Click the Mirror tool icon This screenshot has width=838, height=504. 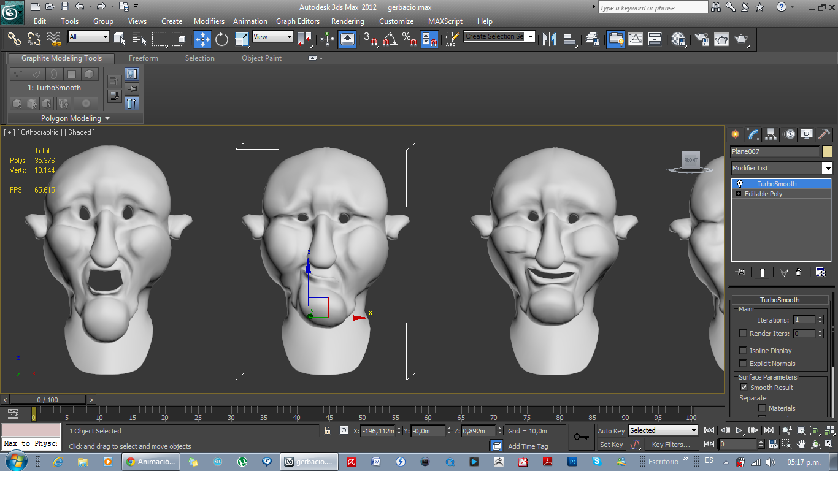pos(550,39)
